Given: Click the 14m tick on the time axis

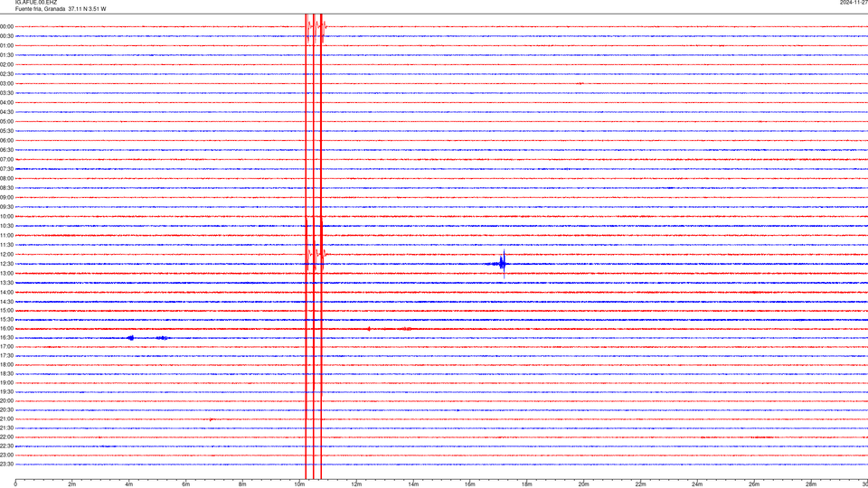Looking at the screenshot, I should 413,484.
